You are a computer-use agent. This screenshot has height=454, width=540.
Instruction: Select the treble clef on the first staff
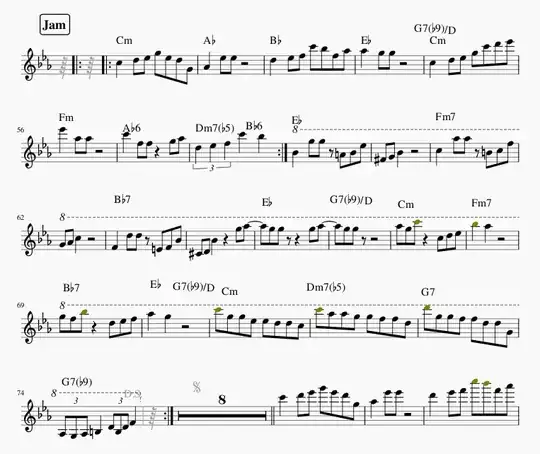pyautogui.click(x=30, y=64)
